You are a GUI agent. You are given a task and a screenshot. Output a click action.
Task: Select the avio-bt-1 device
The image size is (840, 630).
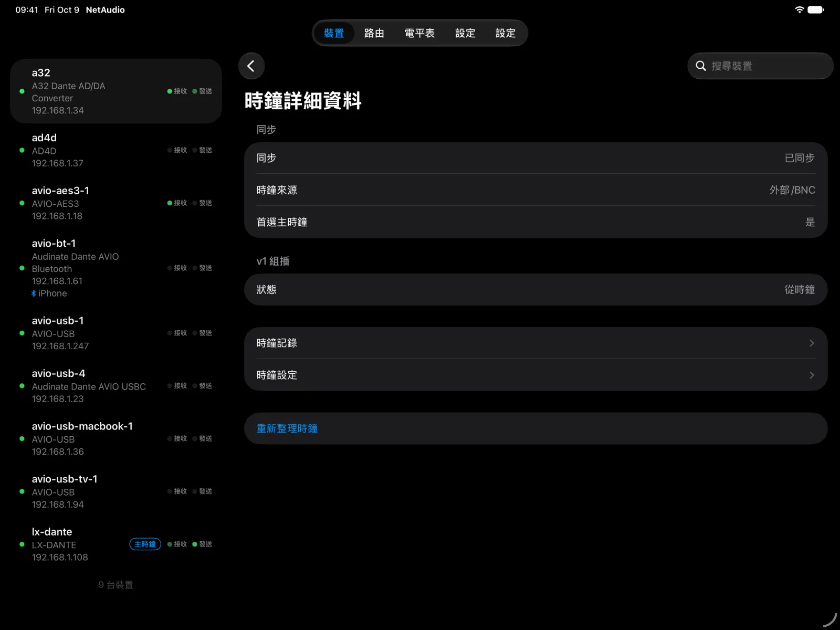pos(116,268)
